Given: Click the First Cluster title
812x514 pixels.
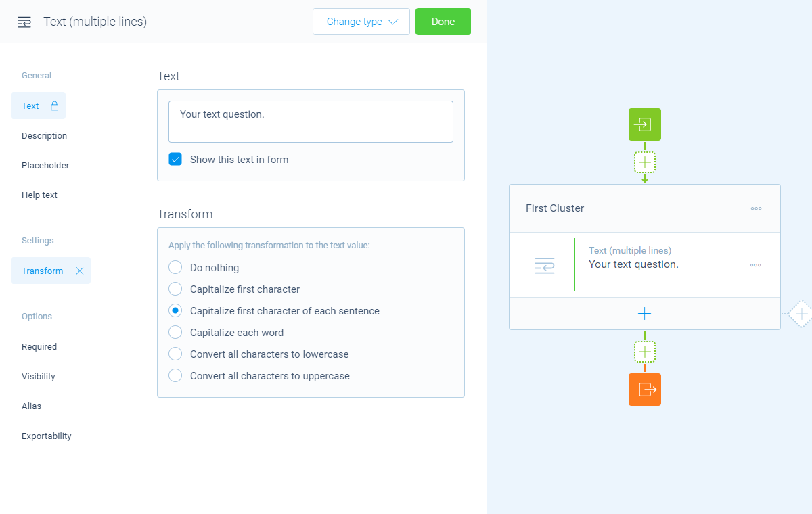Looking at the screenshot, I should pyautogui.click(x=555, y=208).
